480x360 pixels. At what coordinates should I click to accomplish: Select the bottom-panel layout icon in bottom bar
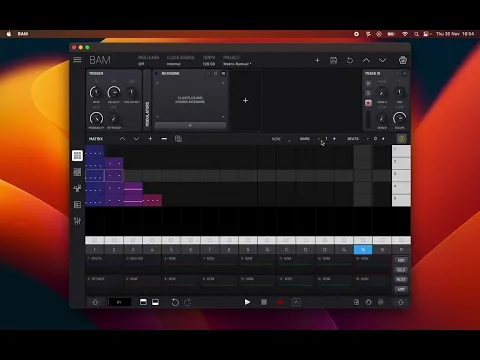155,302
